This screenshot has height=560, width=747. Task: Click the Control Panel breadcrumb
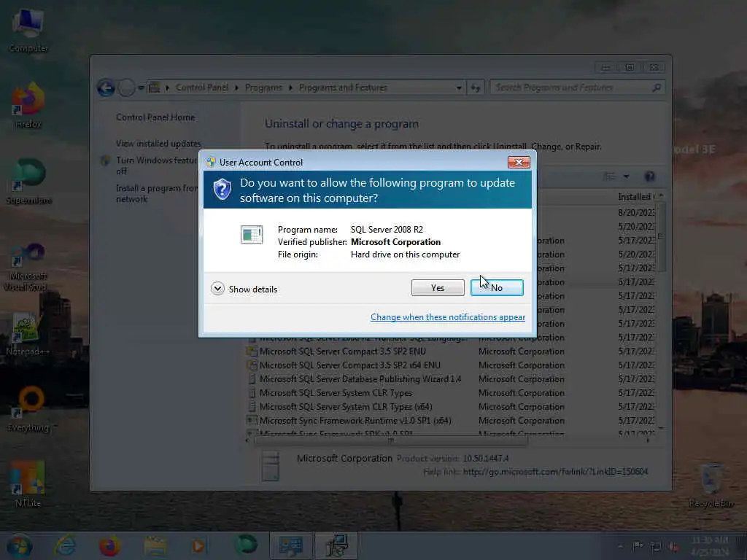click(201, 87)
